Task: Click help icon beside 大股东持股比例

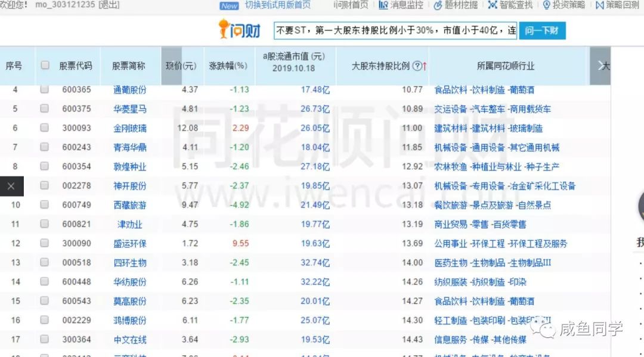Action: (417, 66)
